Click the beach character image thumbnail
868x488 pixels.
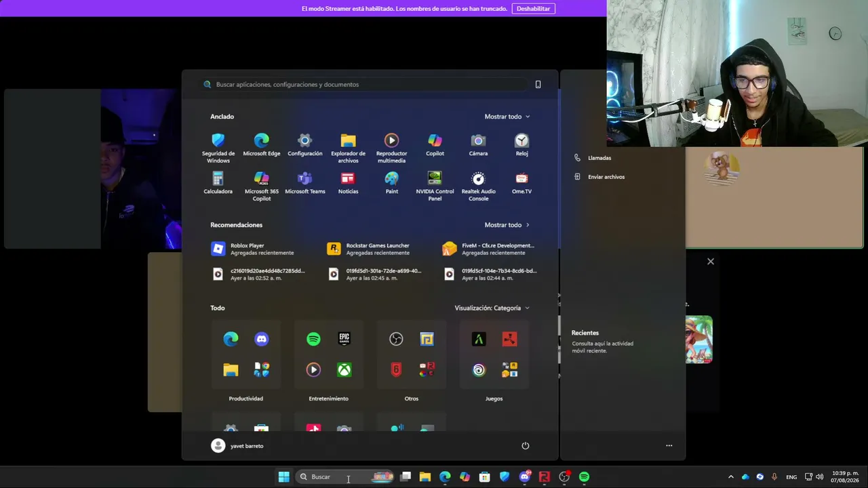coord(698,340)
